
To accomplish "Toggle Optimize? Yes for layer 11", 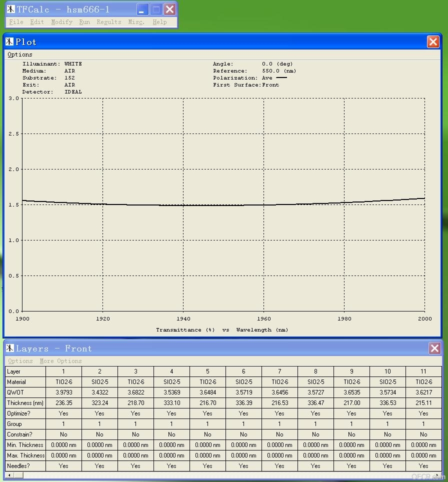I will tap(423, 413).
